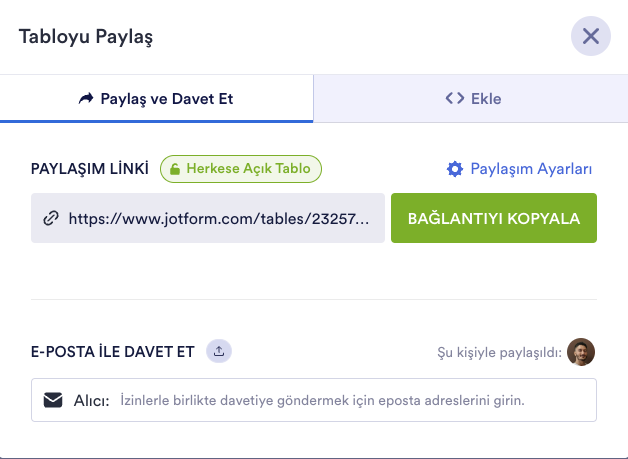Click the share arrow icon in the first tab
This screenshot has width=628, height=459.
tap(84, 99)
